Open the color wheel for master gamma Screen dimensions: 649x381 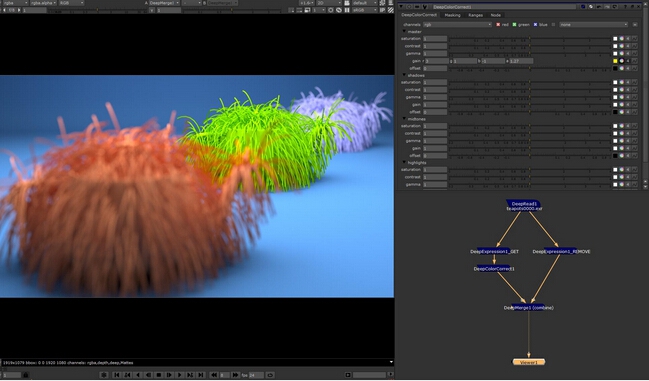(x=622, y=54)
